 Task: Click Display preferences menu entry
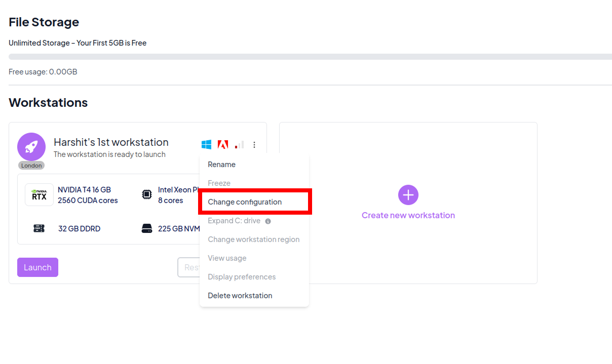pyautogui.click(x=242, y=277)
